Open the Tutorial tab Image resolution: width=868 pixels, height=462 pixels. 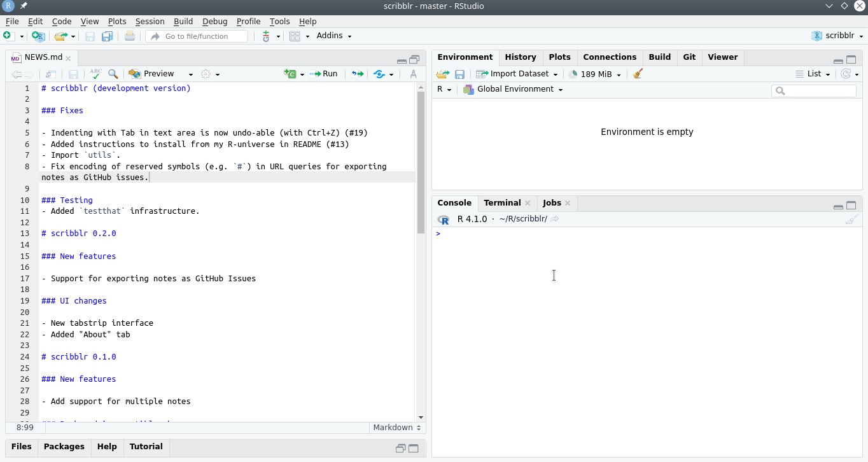(146, 447)
